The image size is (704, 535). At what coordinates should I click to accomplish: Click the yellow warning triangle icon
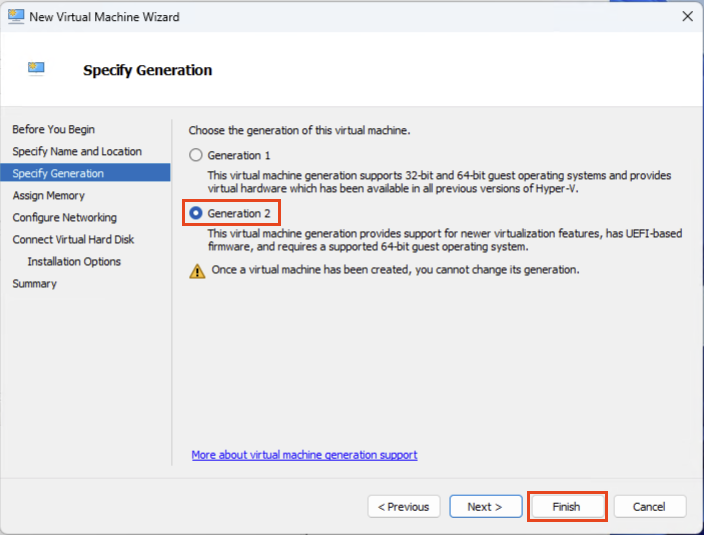[197, 271]
